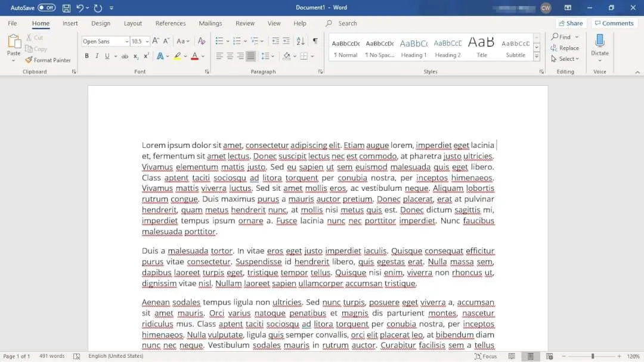Open Ribbon Display Options icon

[x=568, y=8]
